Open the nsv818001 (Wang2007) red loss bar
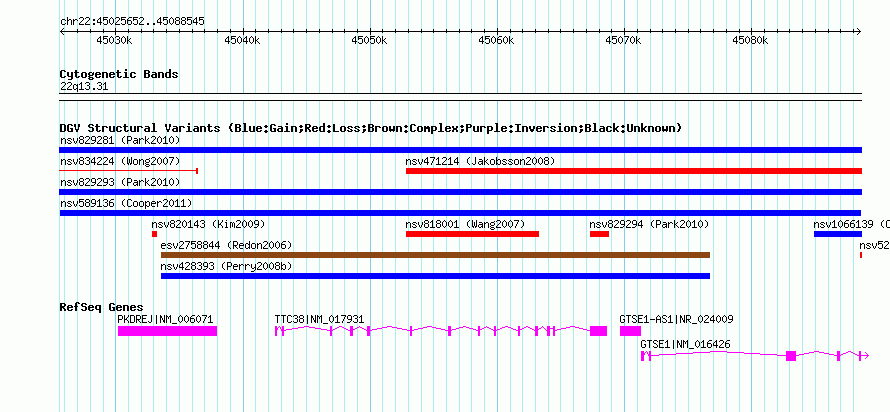The height and width of the screenshot is (412, 890). tap(472, 234)
